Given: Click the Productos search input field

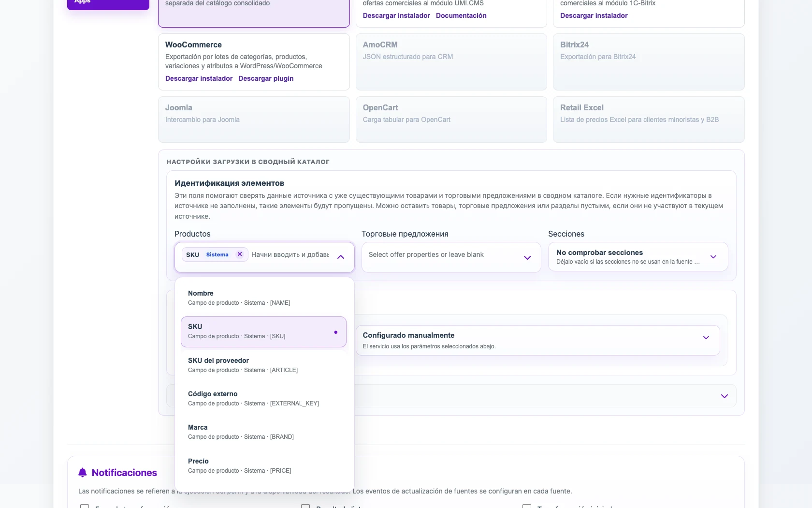Looking at the screenshot, I should coord(290,254).
